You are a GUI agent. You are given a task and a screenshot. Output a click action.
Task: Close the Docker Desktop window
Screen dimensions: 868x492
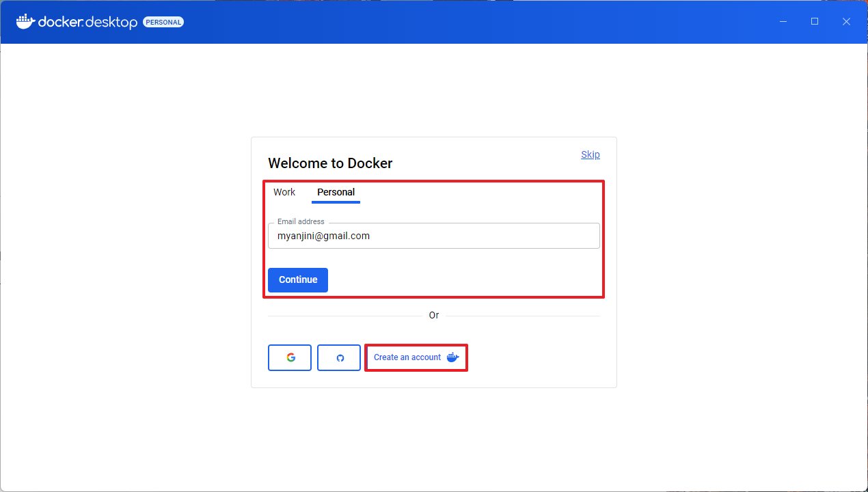[x=846, y=22]
